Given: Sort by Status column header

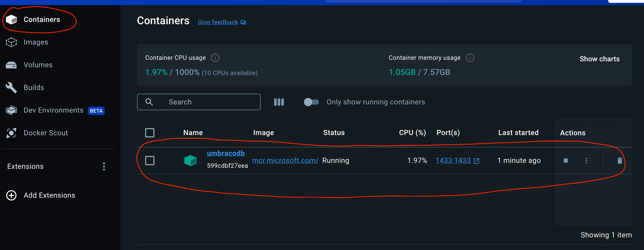Looking at the screenshot, I should click(x=334, y=133).
